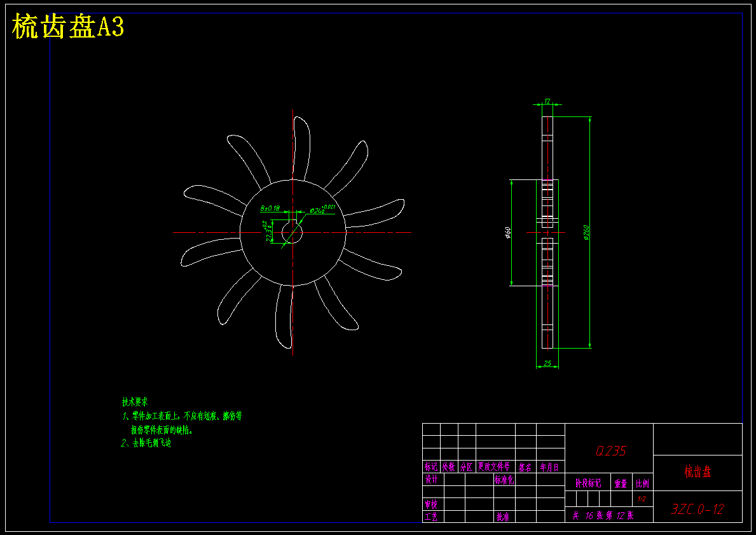The height and width of the screenshot is (535, 756).
Task: Click the red part name "梳齿盘" in title block
Action: pyautogui.click(x=698, y=472)
